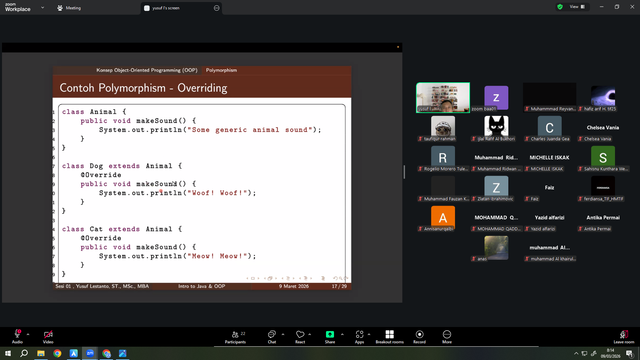The height and width of the screenshot is (360, 640).
Task: Click orange A avatar Annisanurqalbi
Action: click(443, 217)
